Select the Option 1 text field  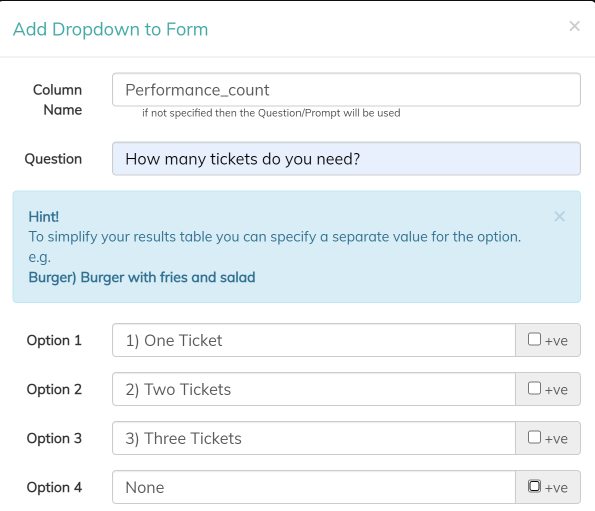click(314, 340)
